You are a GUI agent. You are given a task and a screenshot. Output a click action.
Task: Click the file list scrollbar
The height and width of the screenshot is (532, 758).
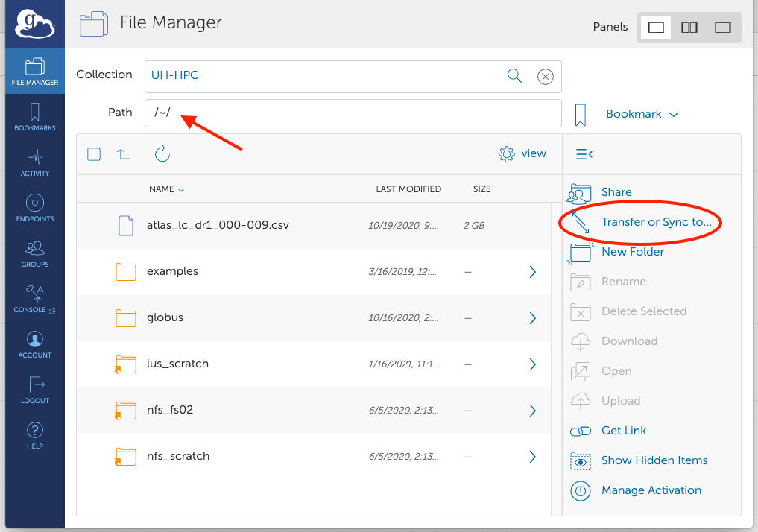pos(557,358)
